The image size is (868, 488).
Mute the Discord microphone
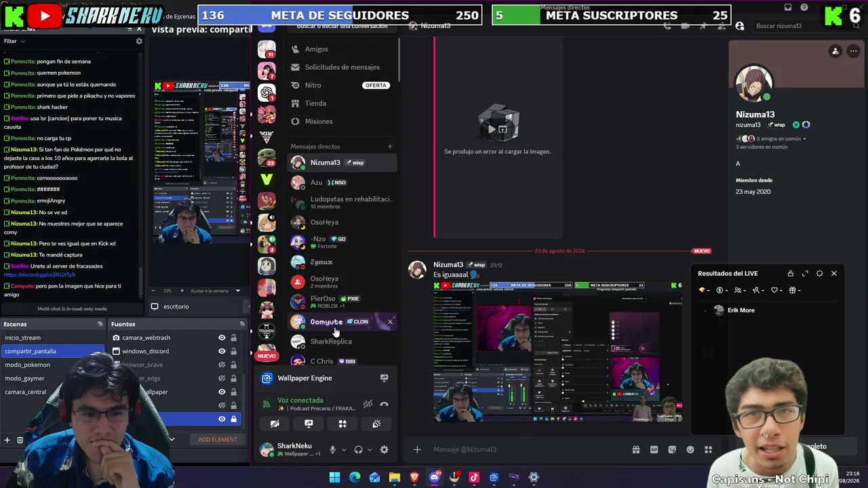pos(332,449)
